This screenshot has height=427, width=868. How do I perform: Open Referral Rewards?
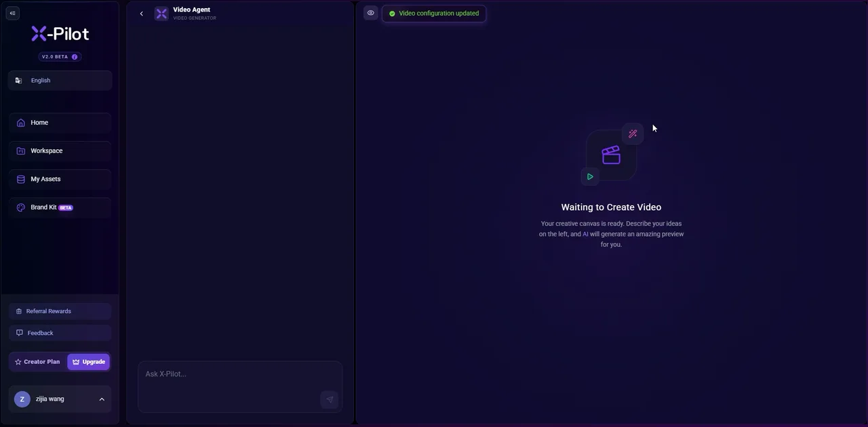60,311
